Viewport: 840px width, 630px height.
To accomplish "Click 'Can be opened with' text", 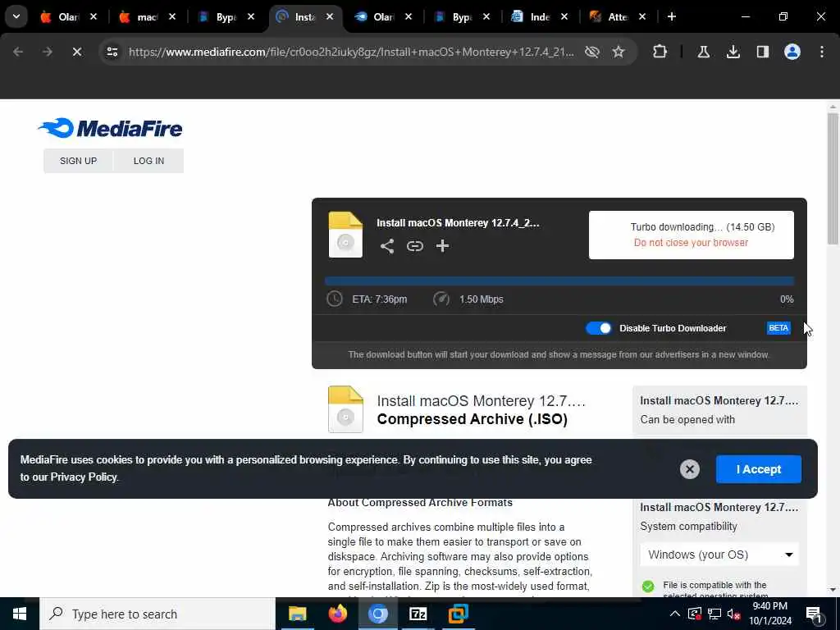I will (687, 419).
